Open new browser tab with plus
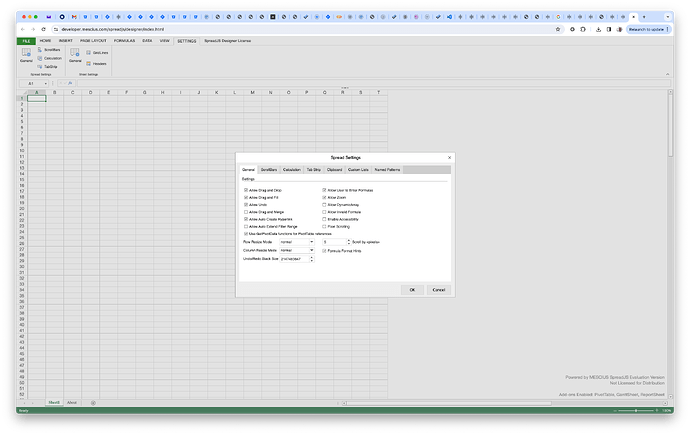Image resolution: width=690 pixels, height=435 pixels. 644,17
